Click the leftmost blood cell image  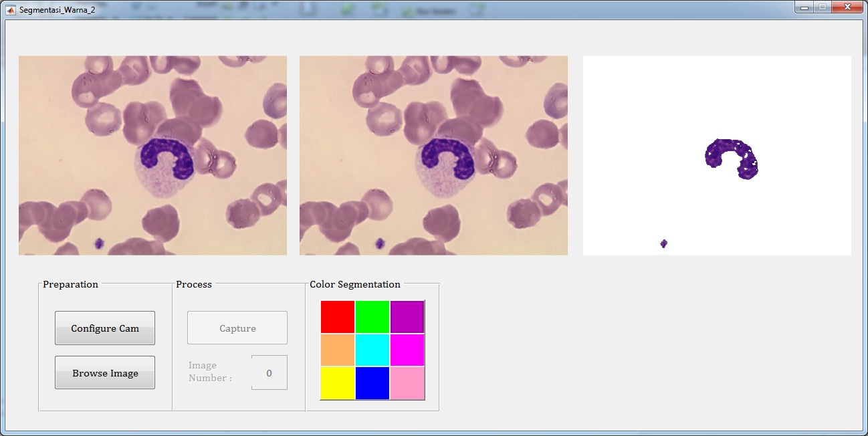point(152,155)
